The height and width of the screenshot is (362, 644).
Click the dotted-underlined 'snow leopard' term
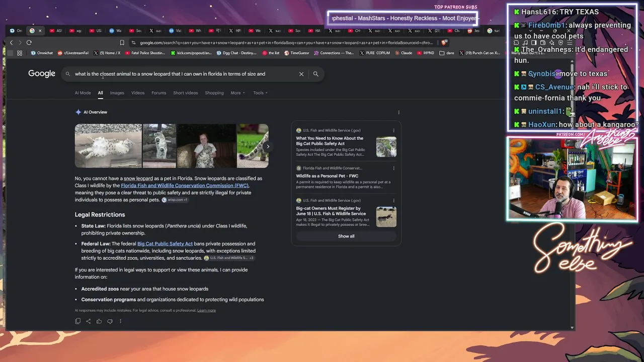[138, 178]
